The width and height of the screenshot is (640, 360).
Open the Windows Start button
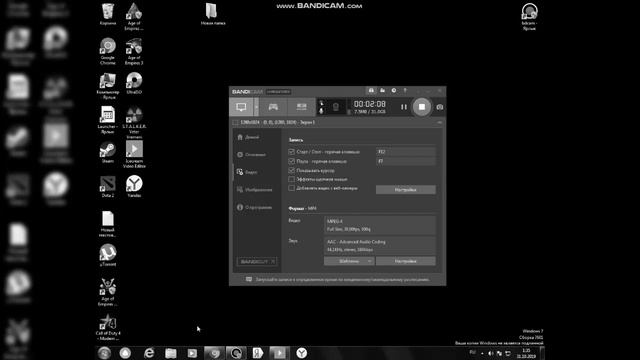coord(104,353)
